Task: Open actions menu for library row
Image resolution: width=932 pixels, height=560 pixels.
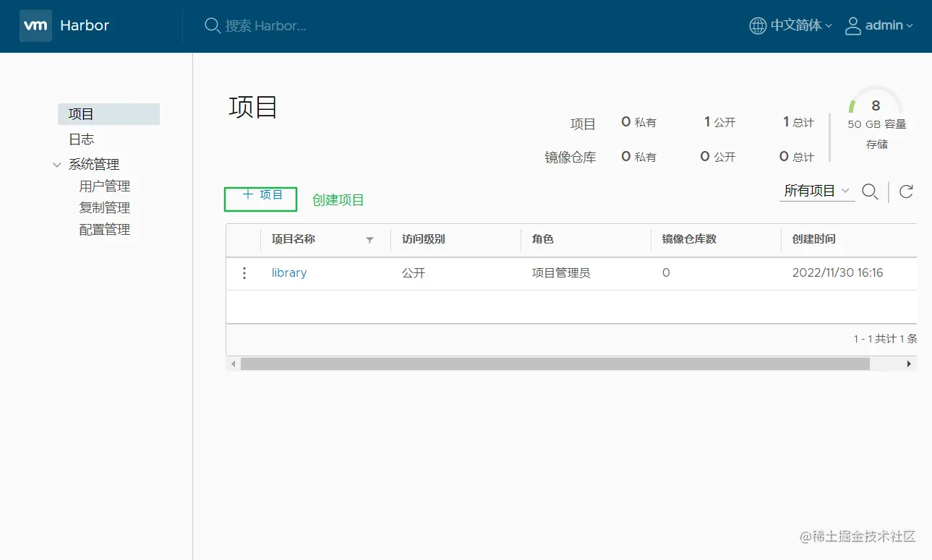Action: [244, 273]
